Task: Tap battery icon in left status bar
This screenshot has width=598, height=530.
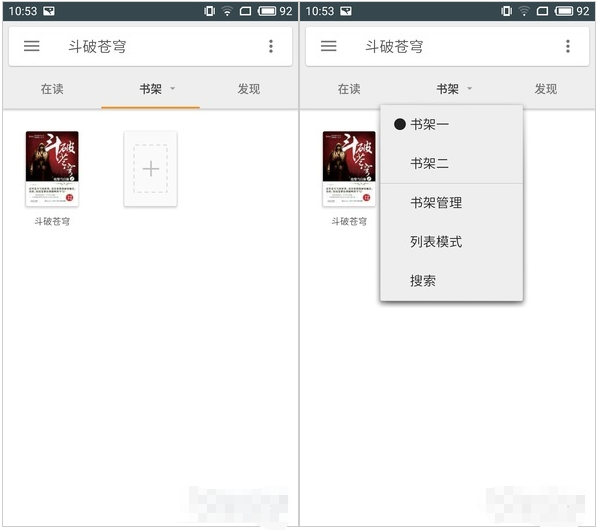Action: point(267,11)
